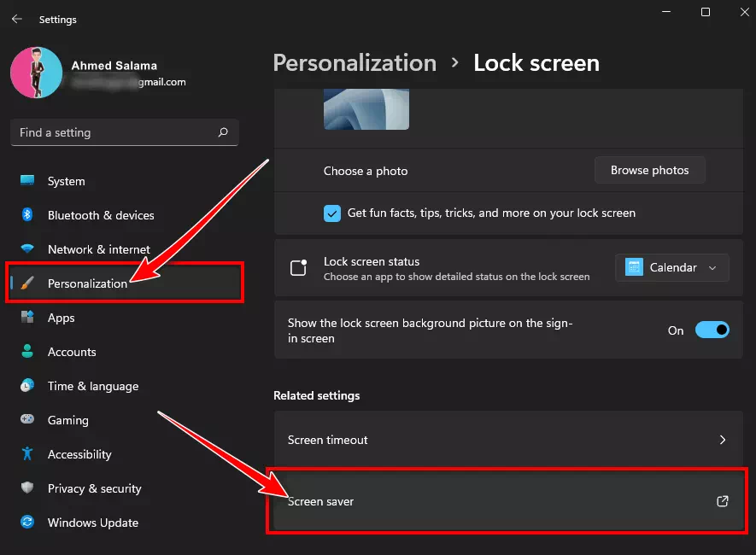Open the Screen saver setting
This screenshot has width=756, height=555.
508,501
